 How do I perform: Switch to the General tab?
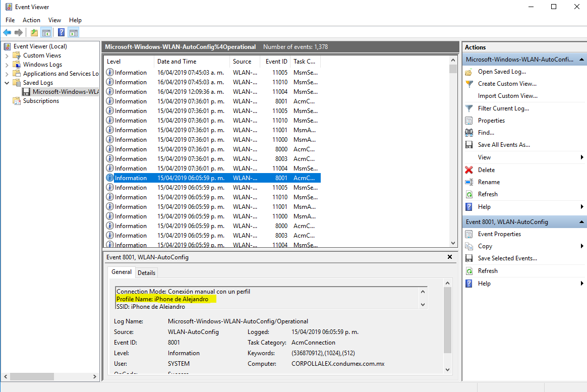click(x=122, y=272)
